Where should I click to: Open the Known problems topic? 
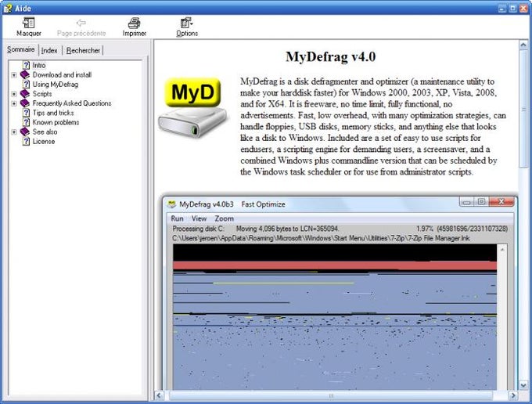pyautogui.click(x=56, y=122)
